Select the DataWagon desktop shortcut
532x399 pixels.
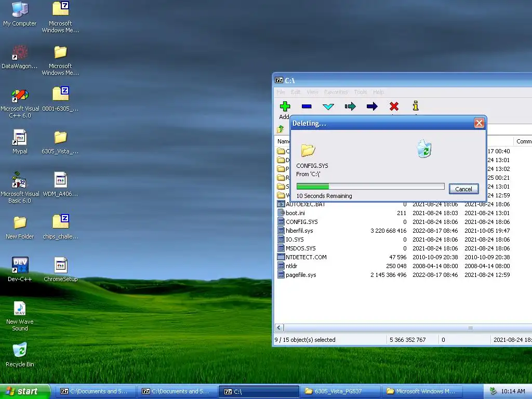point(20,57)
